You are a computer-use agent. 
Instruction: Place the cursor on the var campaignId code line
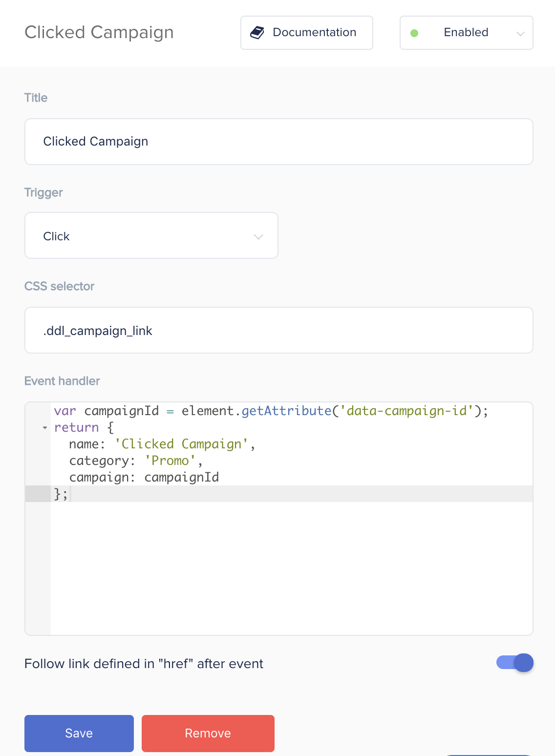coord(271,411)
